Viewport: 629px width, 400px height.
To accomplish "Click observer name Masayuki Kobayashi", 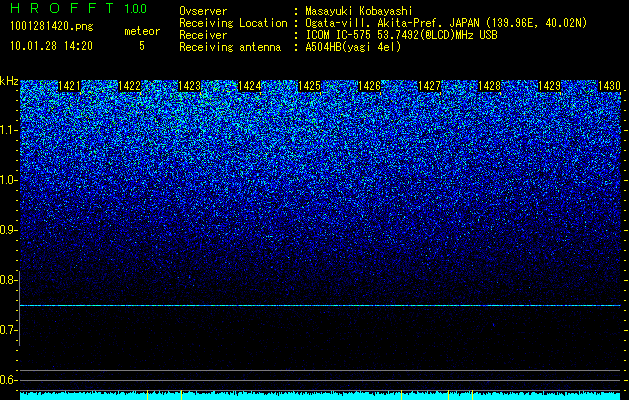I will tap(359, 12).
